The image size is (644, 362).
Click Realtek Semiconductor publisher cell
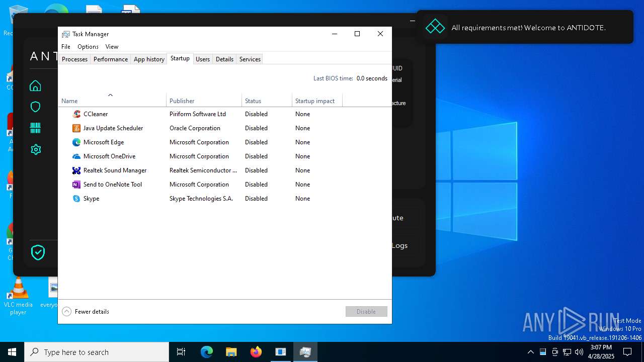click(x=203, y=170)
